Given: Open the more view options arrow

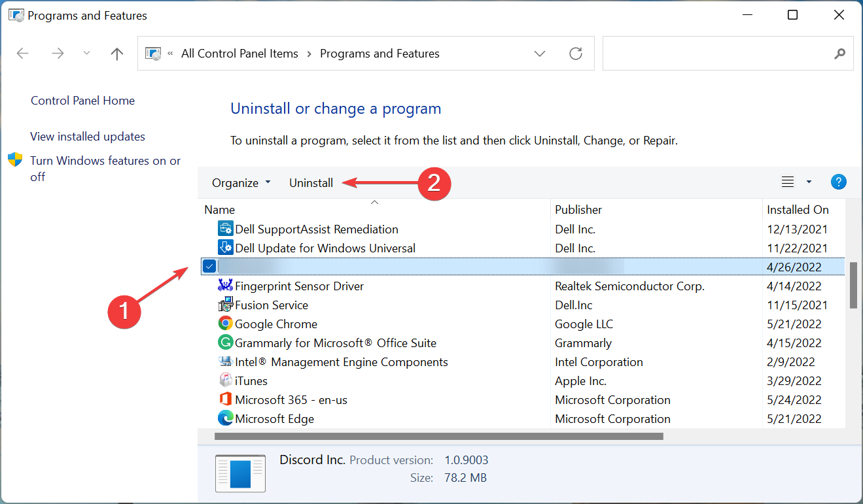Looking at the screenshot, I should tap(809, 182).
